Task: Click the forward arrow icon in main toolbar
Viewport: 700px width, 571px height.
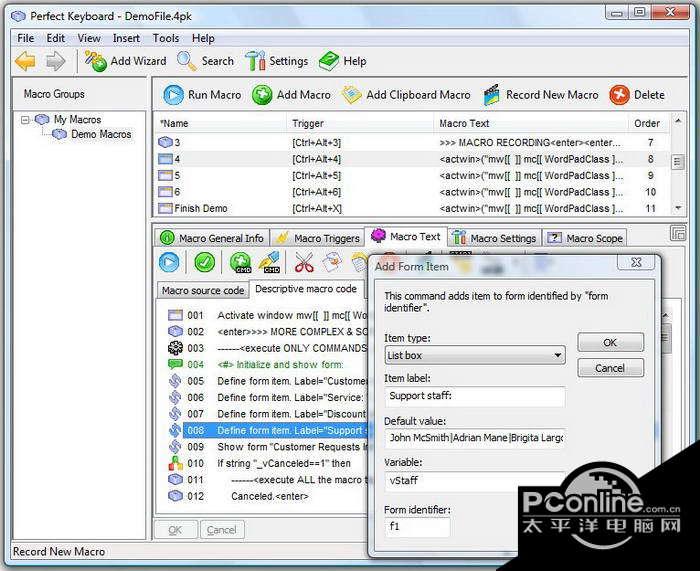Action: (56, 61)
